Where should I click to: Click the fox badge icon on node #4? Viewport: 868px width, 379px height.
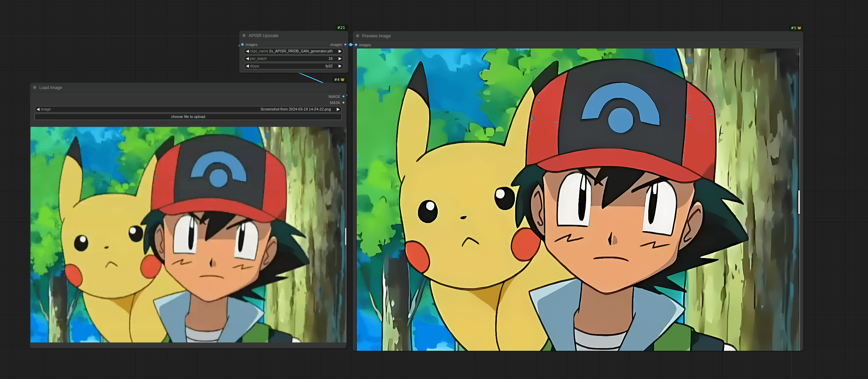click(x=342, y=80)
